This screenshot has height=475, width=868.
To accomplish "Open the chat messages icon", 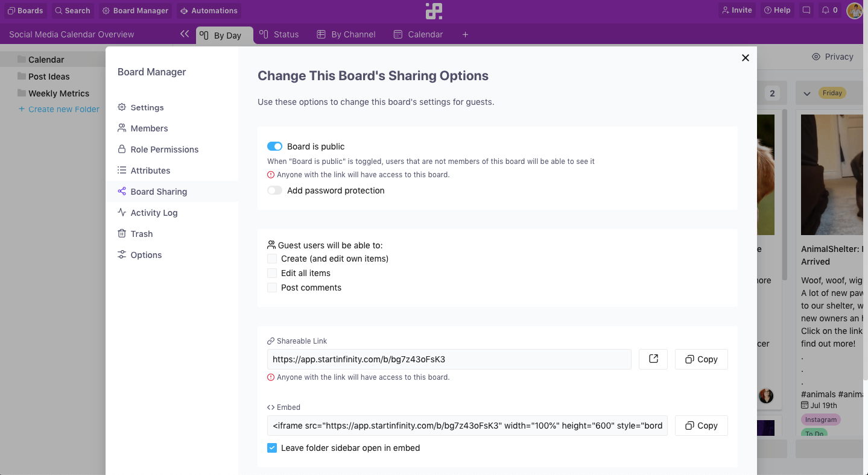I will pyautogui.click(x=806, y=10).
